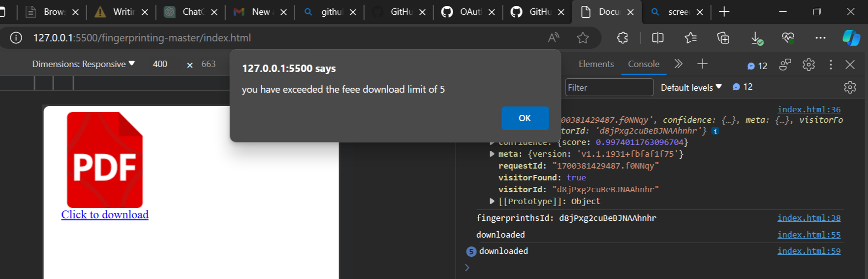Open Browser essentials heart icon
The image size is (868, 279).
coord(788,38)
